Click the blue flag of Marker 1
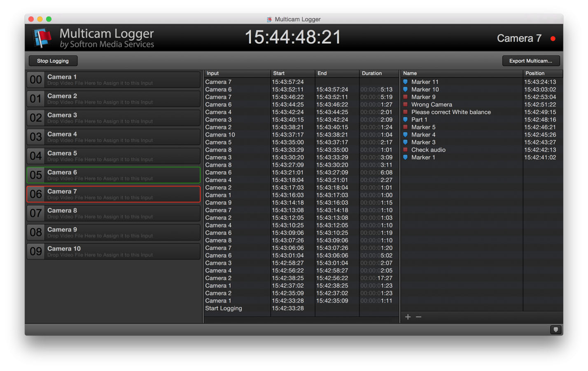The image size is (588, 371). [x=405, y=157]
